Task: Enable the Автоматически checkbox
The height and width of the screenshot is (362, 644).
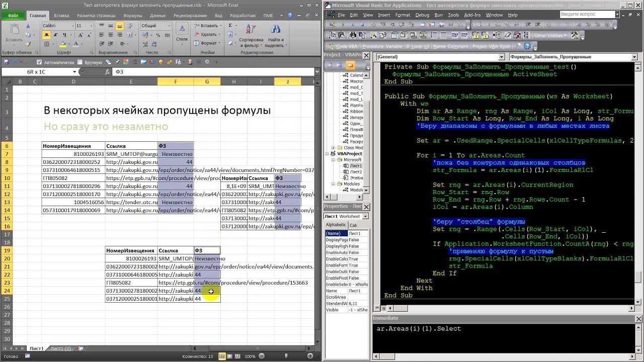Action: 40,62
